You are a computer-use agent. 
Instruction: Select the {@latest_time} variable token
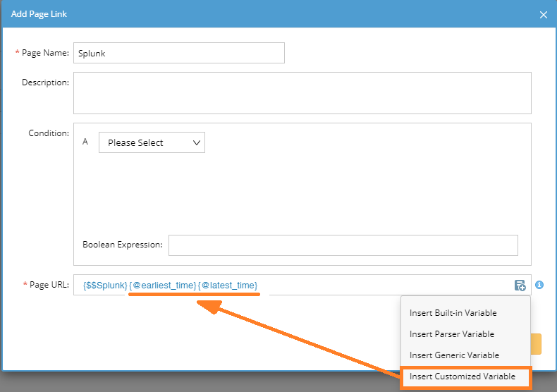click(228, 285)
